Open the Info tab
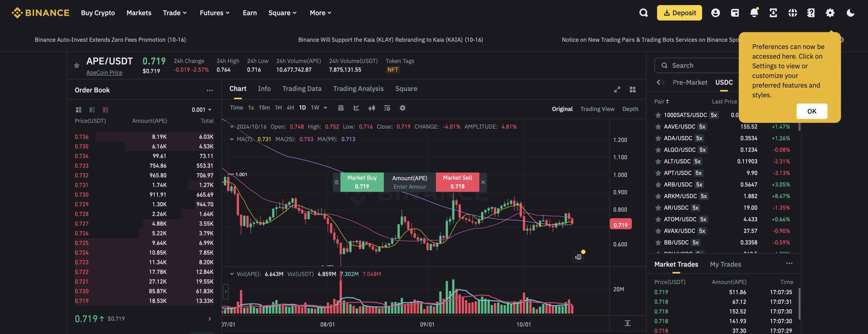Screen dimensions: 868x334 [x=264, y=89]
